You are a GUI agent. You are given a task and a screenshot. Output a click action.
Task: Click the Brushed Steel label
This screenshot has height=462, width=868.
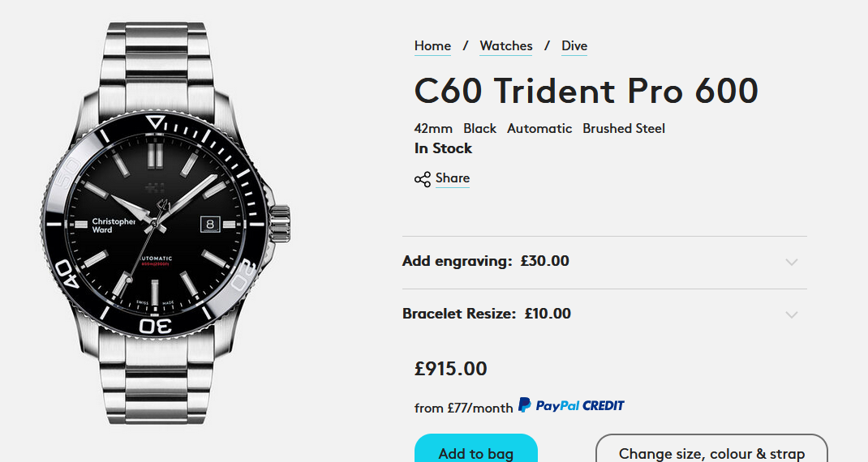(x=624, y=129)
